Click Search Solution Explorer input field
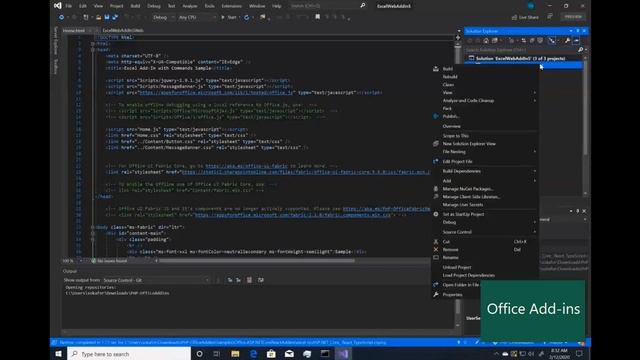This screenshot has height=360, width=640. [x=521, y=50]
